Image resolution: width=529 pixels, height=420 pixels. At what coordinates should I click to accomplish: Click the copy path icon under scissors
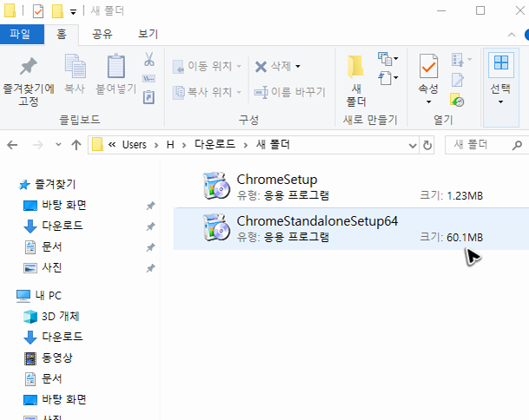(149, 79)
